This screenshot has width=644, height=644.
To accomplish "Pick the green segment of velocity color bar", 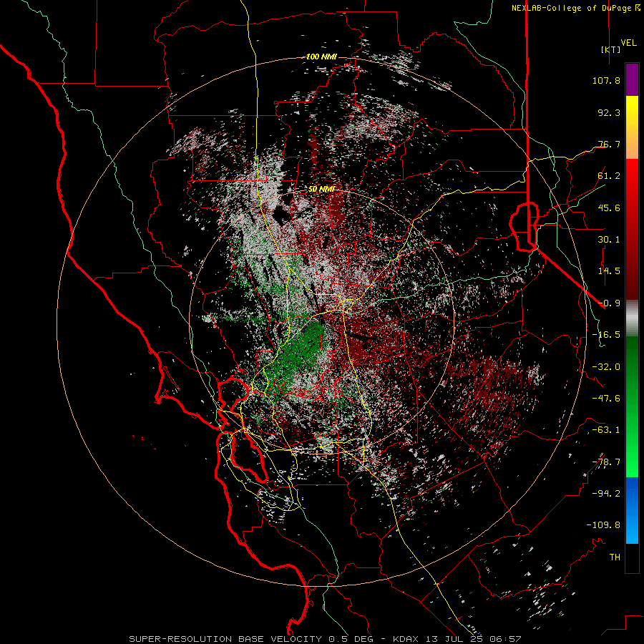I will (x=632, y=406).
